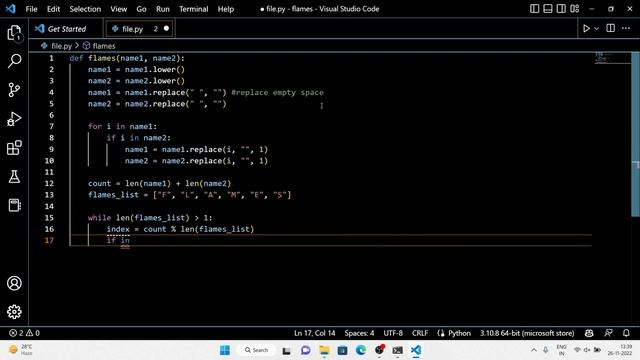Click the taskbar Search box
This screenshot has height=360, width=640.
(x=256, y=350)
